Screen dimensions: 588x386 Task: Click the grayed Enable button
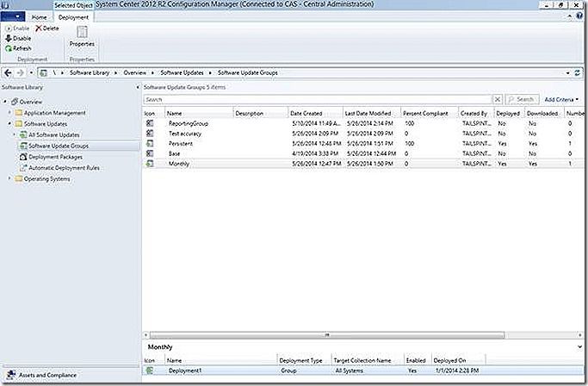tap(17, 28)
